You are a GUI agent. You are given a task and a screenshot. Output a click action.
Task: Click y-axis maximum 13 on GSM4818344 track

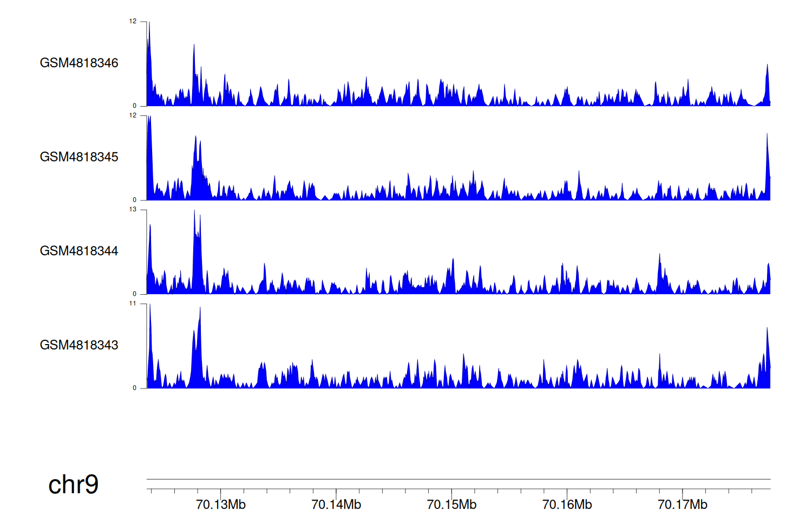click(133, 210)
